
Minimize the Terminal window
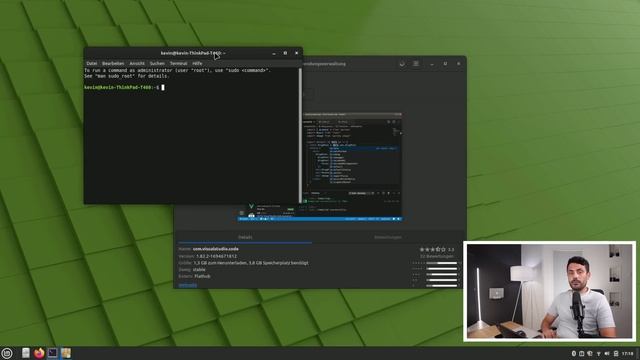pyautogui.click(x=274, y=53)
